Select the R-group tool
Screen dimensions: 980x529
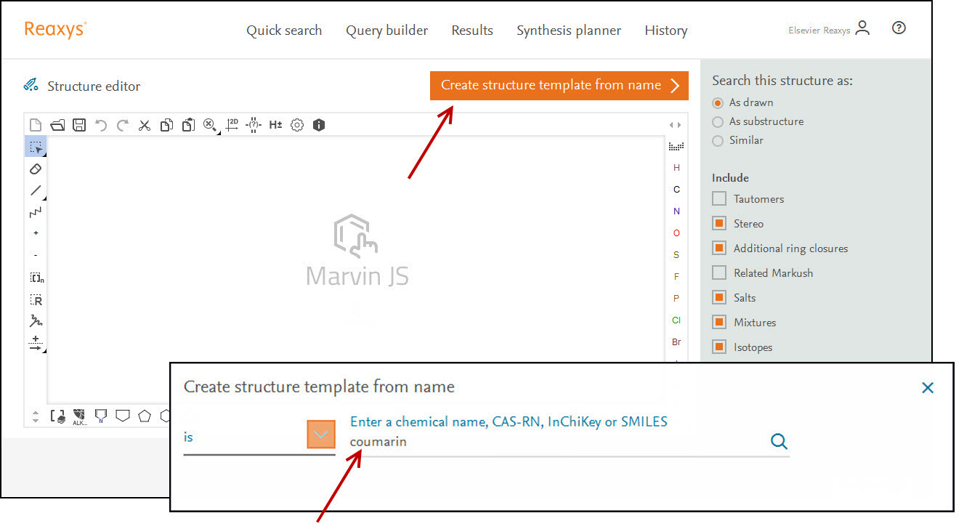pos(36,299)
